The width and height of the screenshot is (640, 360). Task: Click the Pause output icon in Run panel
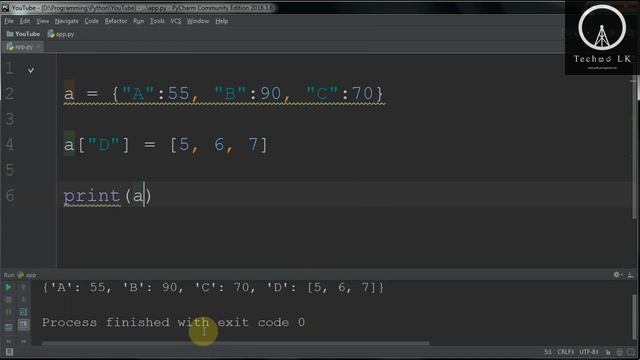[8, 312]
